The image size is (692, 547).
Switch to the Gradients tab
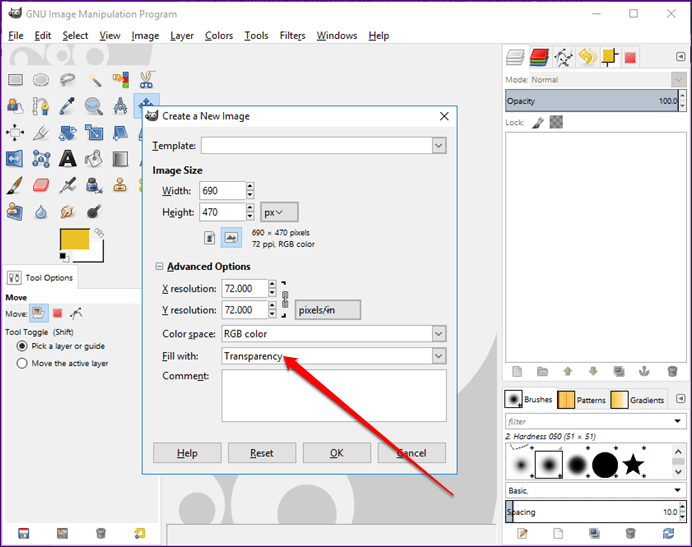(638, 400)
